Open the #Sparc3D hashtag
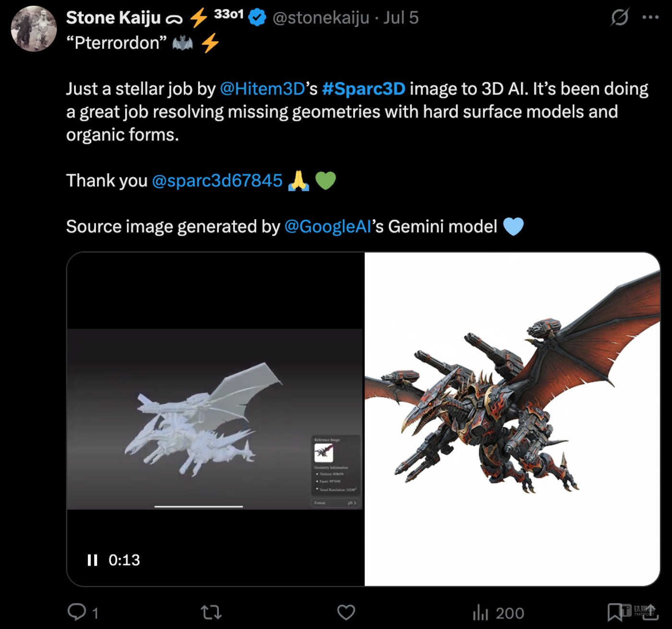 (x=363, y=89)
